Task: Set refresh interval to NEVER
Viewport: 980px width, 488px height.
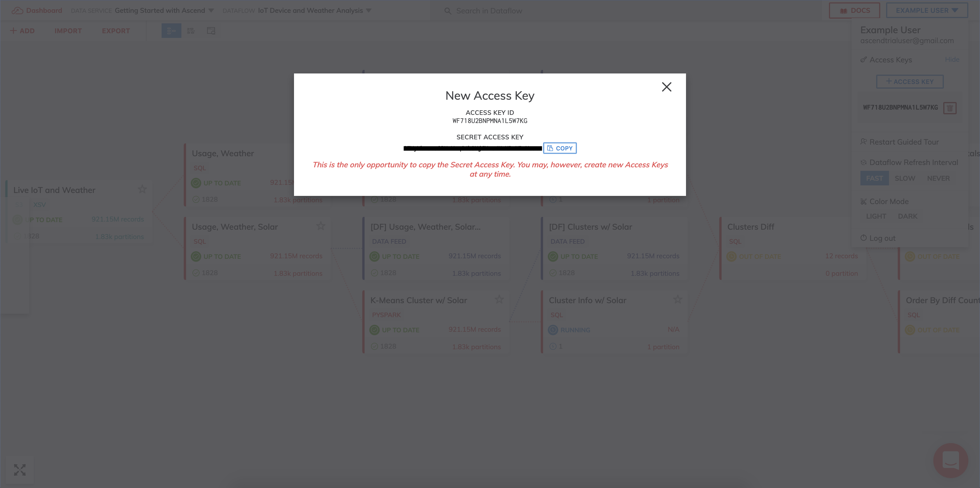Action: (938, 178)
